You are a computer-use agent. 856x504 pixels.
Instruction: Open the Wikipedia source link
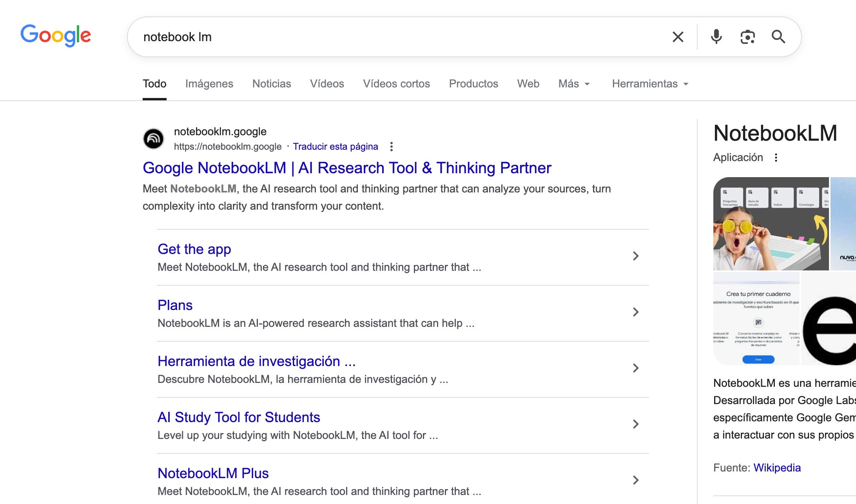pos(777,468)
